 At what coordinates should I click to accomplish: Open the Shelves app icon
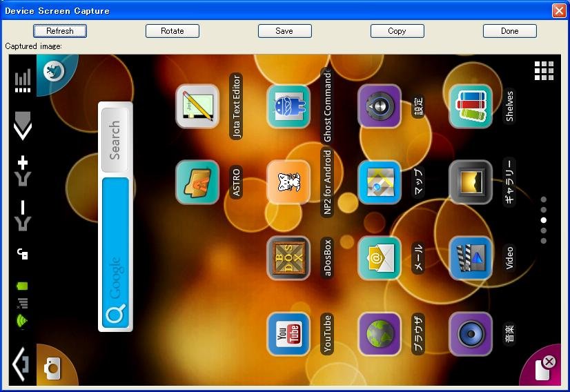(471, 106)
